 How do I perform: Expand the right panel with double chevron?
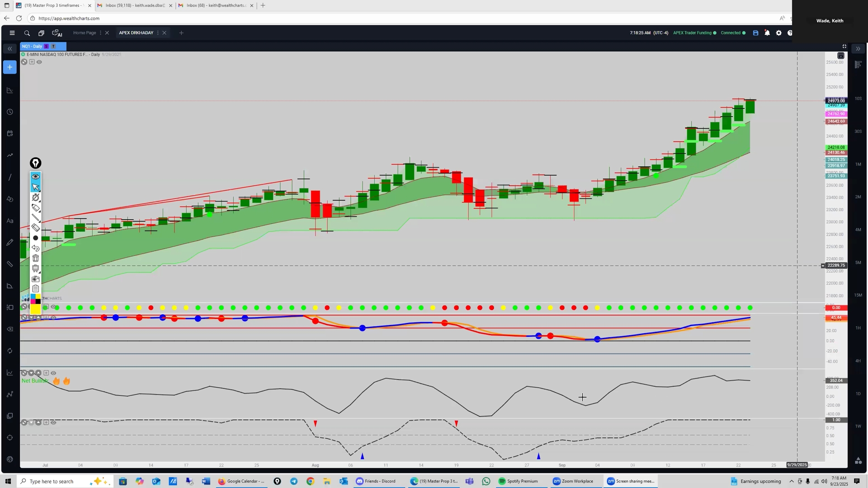pyautogui.click(x=858, y=48)
